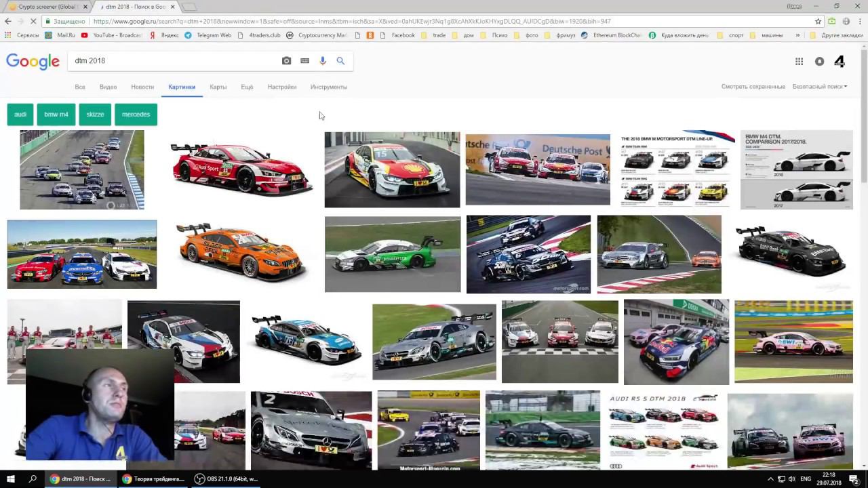868x488 pixels.
Task: Switch to the Crypto screener tab
Action: click(x=46, y=7)
